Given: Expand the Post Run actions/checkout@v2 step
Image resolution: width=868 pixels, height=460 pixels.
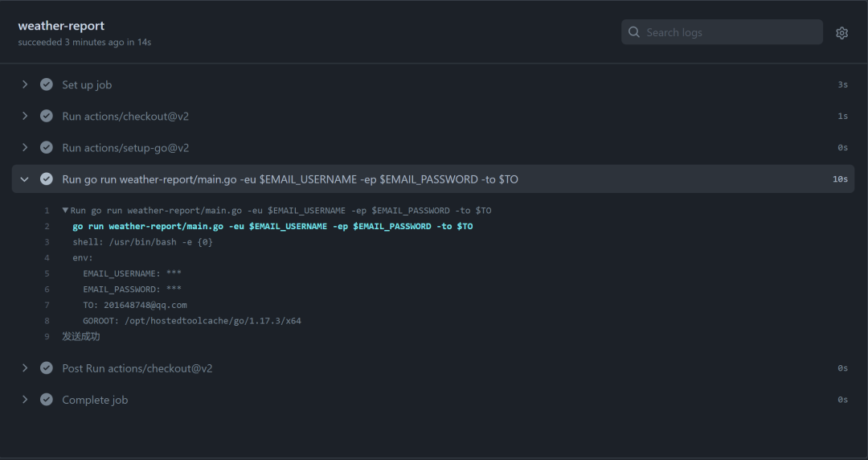Looking at the screenshot, I should pyautogui.click(x=25, y=368).
